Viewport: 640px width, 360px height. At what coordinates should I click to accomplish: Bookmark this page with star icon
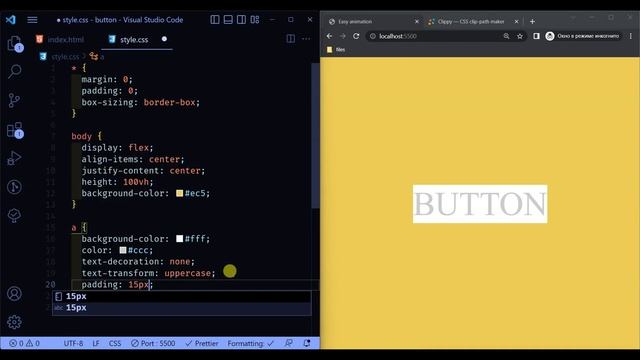pyautogui.click(x=520, y=36)
